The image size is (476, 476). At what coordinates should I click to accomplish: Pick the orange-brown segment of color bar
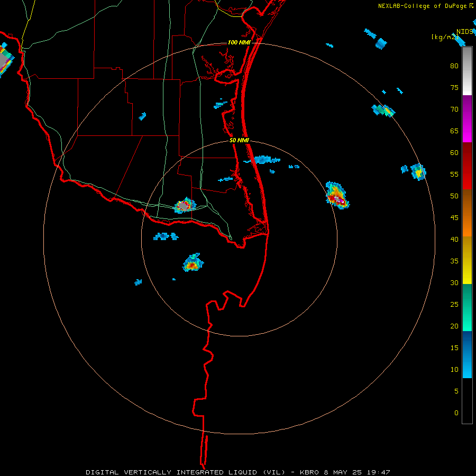(x=467, y=213)
